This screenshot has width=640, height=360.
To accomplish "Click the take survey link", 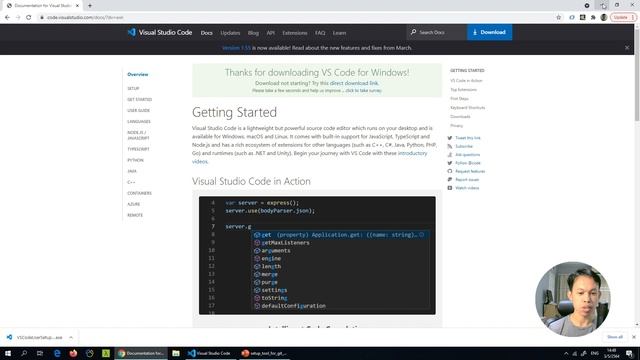I will click(x=363, y=91).
